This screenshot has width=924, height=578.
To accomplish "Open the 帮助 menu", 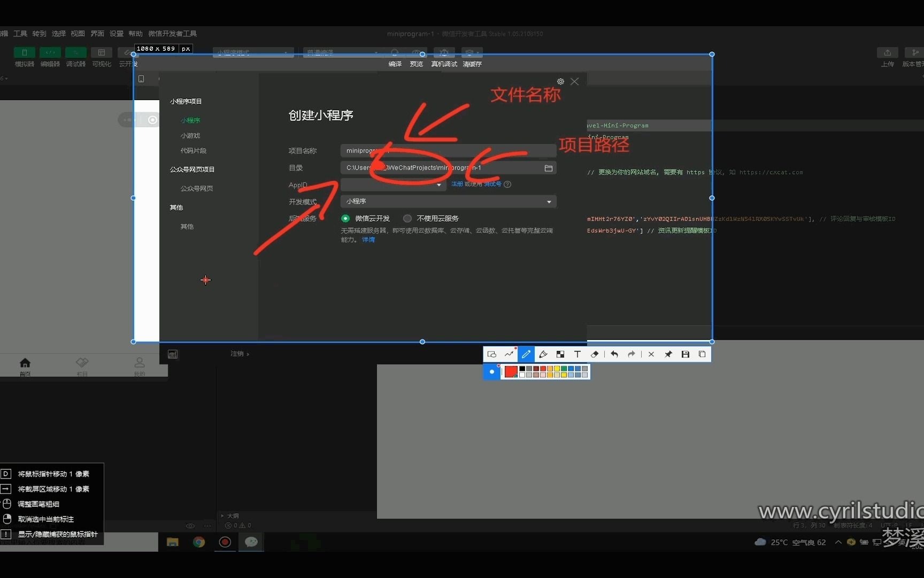I will click(136, 34).
